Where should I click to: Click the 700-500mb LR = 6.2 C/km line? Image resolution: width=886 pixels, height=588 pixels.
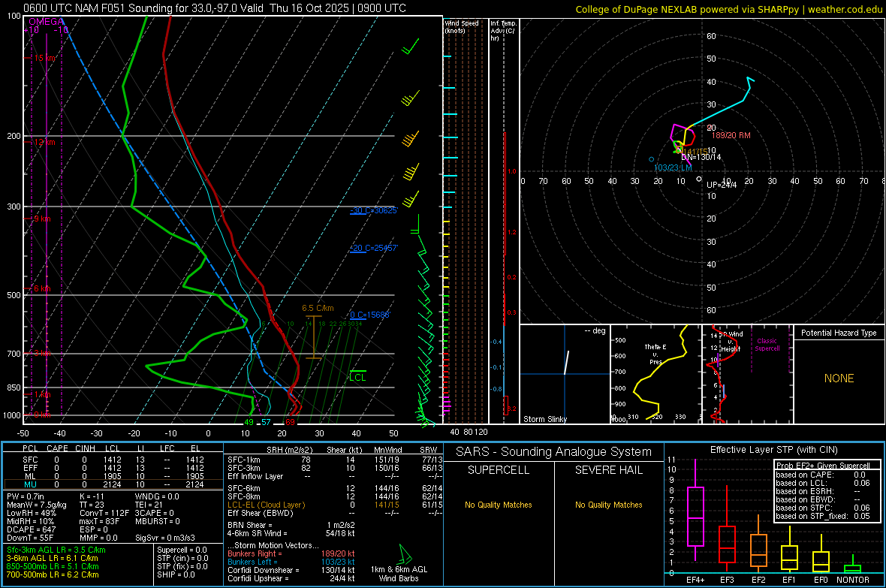point(53,574)
